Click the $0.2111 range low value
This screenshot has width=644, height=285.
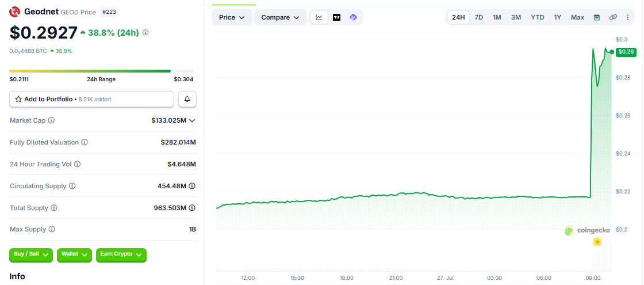click(x=19, y=79)
